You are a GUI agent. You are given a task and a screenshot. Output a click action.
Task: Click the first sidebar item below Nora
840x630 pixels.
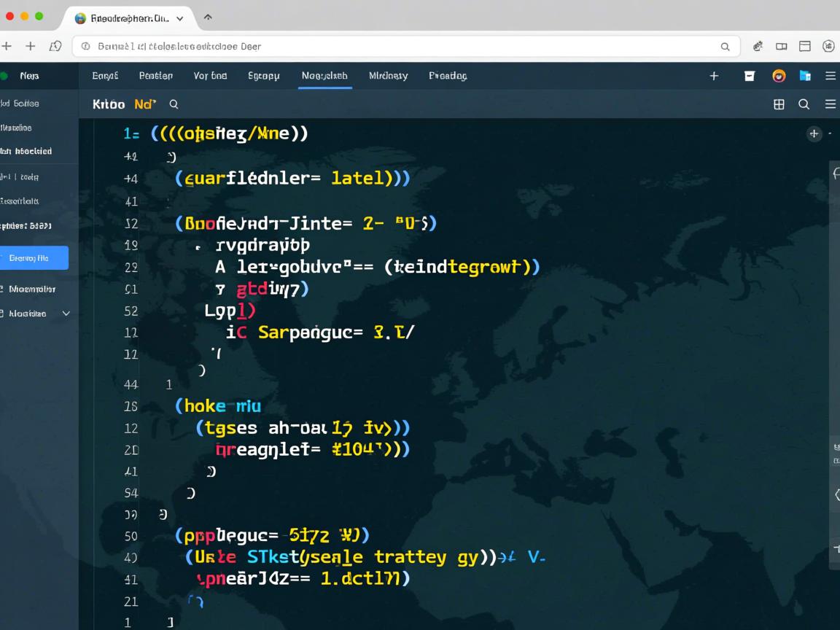coord(22,104)
